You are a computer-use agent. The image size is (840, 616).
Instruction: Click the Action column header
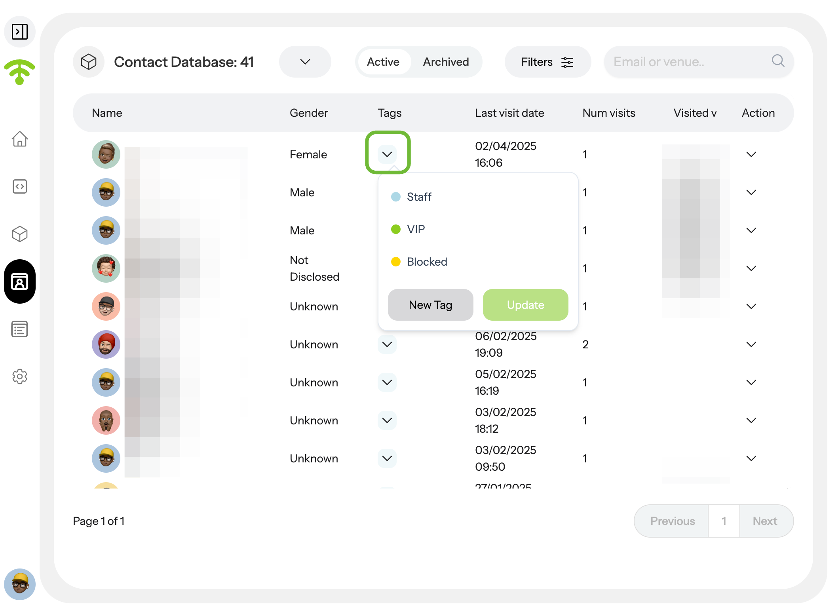(758, 113)
